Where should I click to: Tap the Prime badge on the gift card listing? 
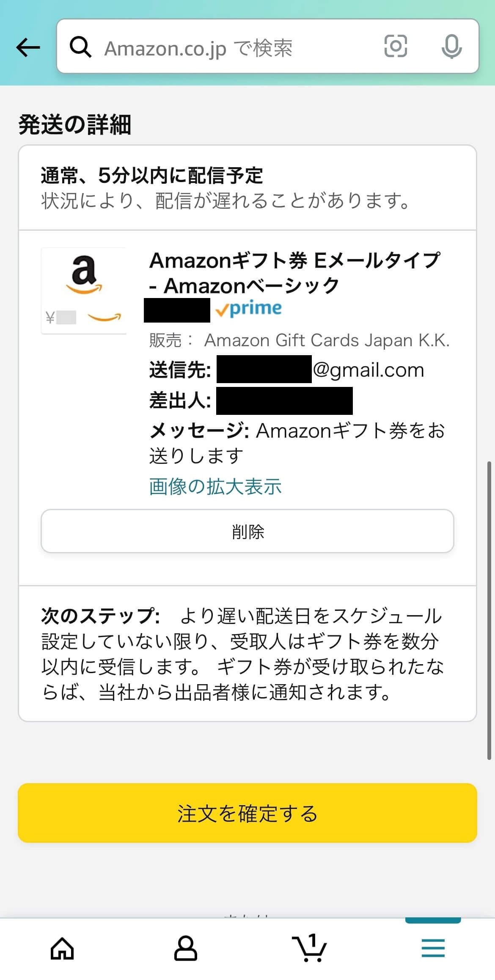pyautogui.click(x=249, y=308)
